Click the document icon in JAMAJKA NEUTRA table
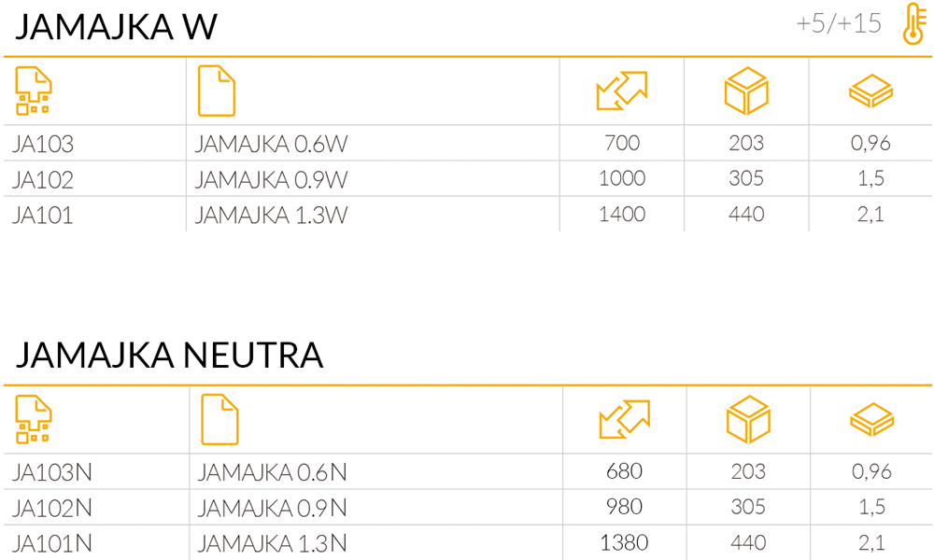The width and height of the screenshot is (934, 560). [x=219, y=419]
